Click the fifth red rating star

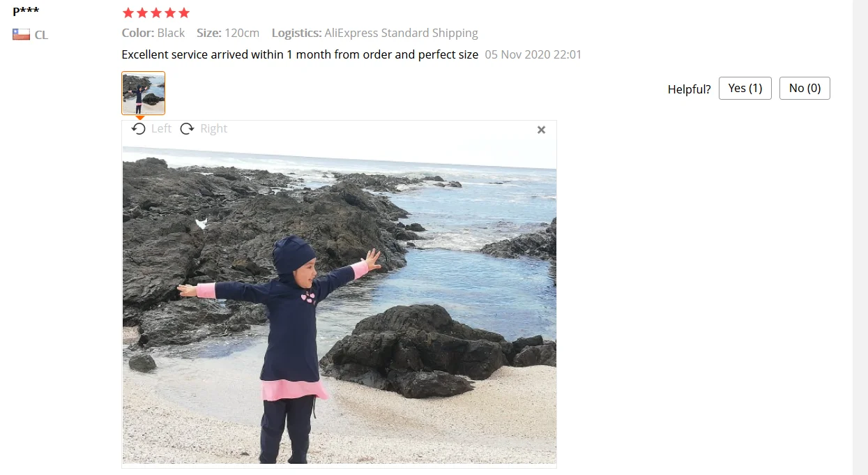(183, 13)
